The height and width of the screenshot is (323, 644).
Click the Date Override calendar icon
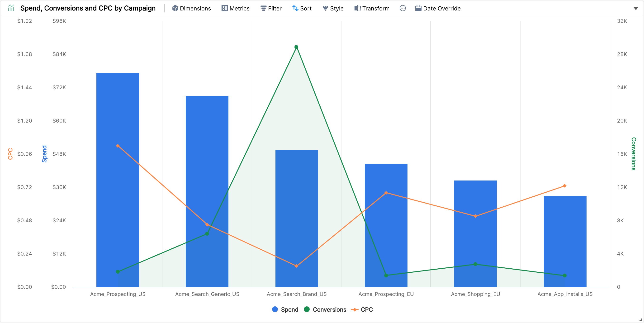pyautogui.click(x=418, y=8)
